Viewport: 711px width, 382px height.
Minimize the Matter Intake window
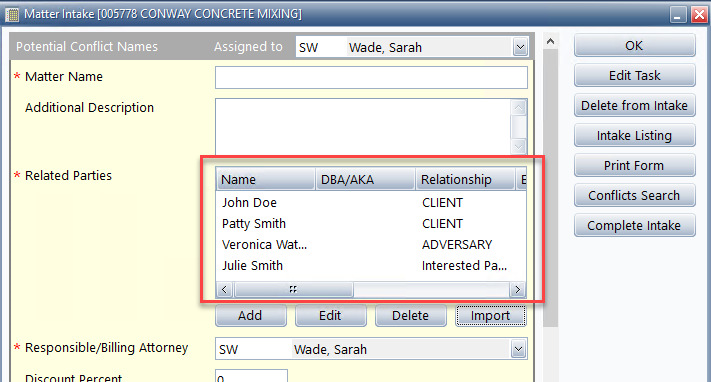coord(678,15)
